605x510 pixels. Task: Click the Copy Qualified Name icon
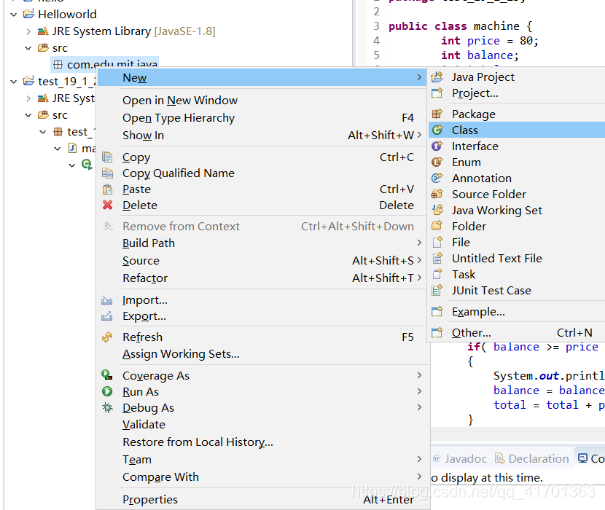pos(107,173)
